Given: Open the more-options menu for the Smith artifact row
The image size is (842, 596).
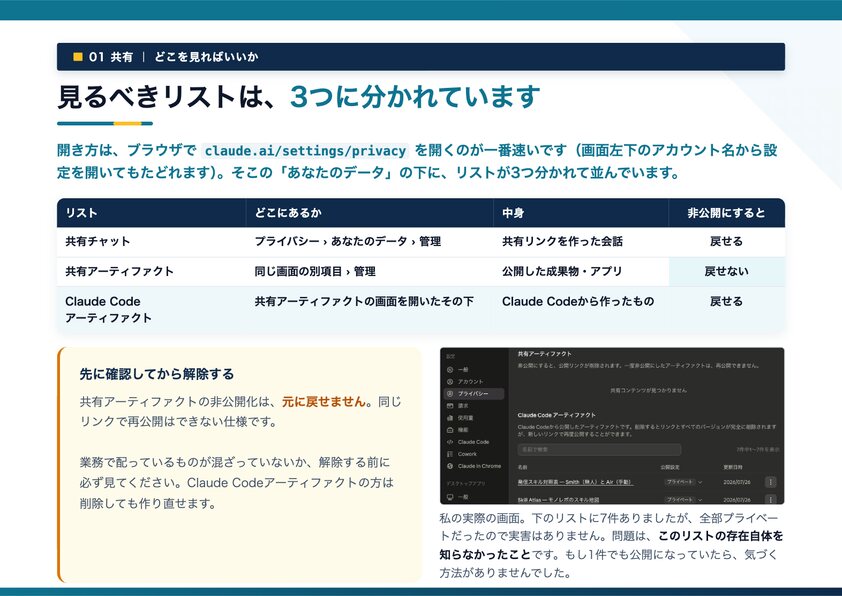Looking at the screenshot, I should click(771, 482).
